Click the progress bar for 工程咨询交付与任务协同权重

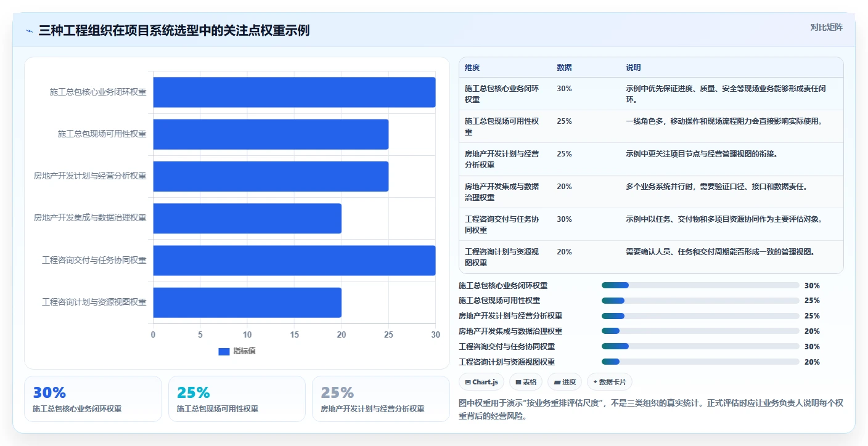click(700, 347)
